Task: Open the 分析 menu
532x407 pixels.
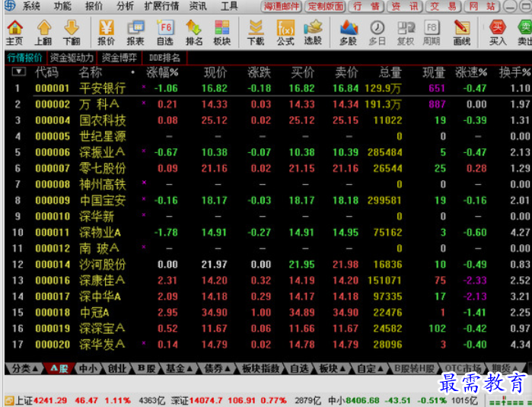Action: point(125,6)
